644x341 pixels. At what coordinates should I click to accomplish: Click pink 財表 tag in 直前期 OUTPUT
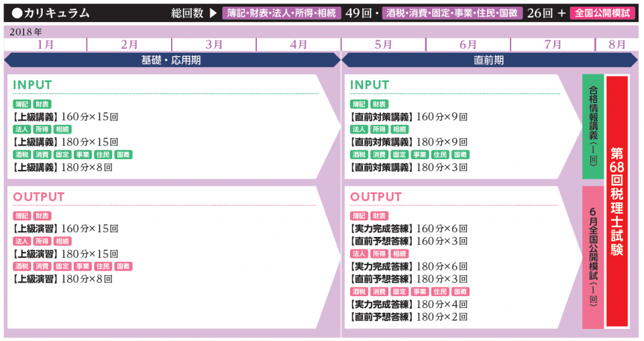(380, 216)
